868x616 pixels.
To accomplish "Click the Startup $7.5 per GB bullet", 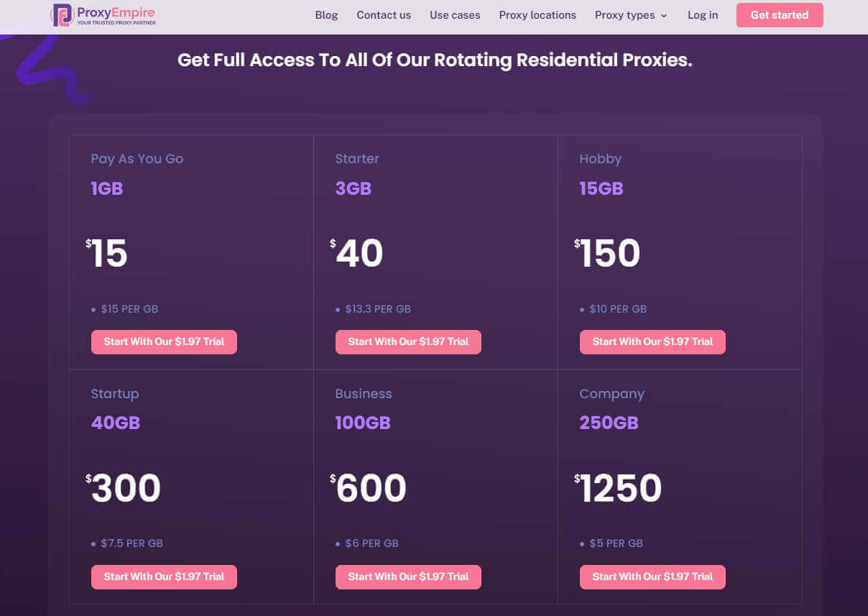I will click(131, 543).
